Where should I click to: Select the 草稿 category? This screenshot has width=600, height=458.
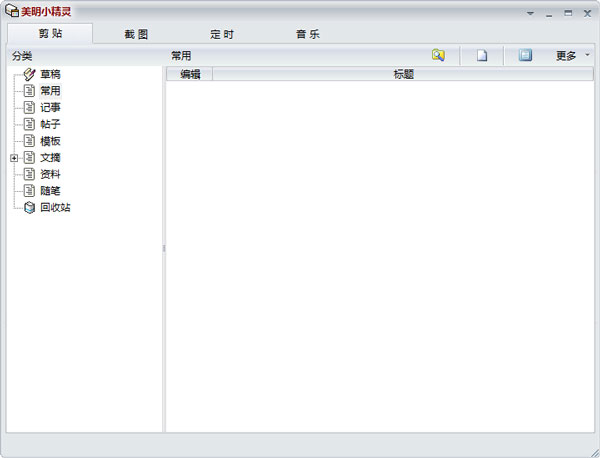51,74
